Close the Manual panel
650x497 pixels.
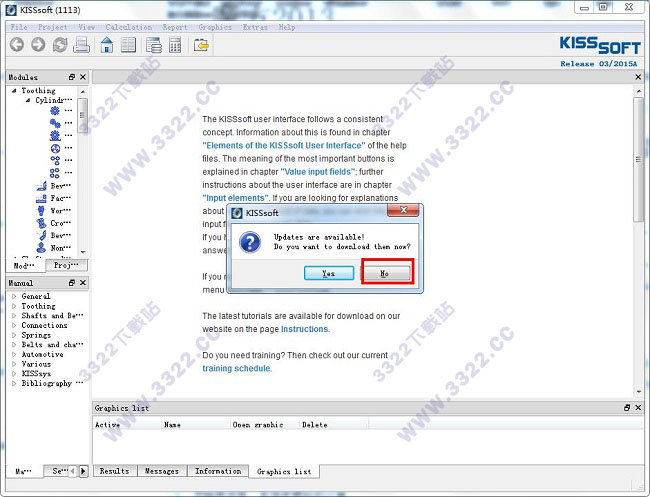click(83, 283)
